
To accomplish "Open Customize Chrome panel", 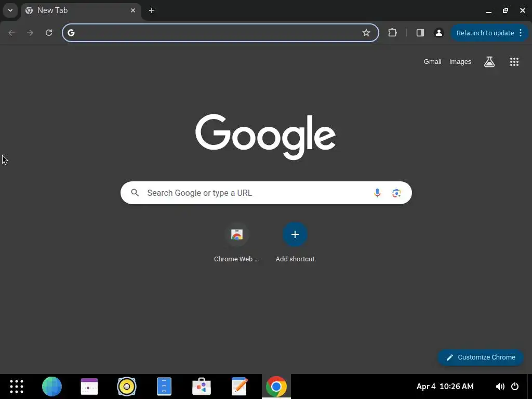I will [x=481, y=357].
